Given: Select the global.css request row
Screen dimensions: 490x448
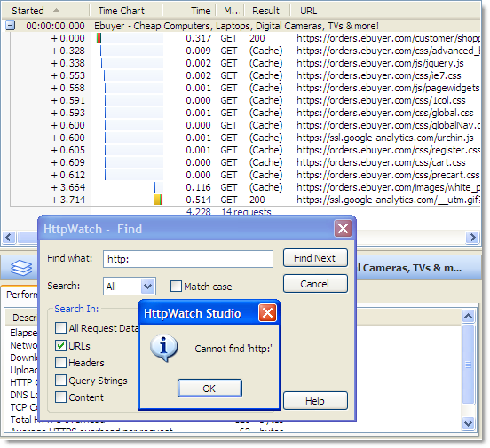Looking at the screenshot, I should 245,113.
